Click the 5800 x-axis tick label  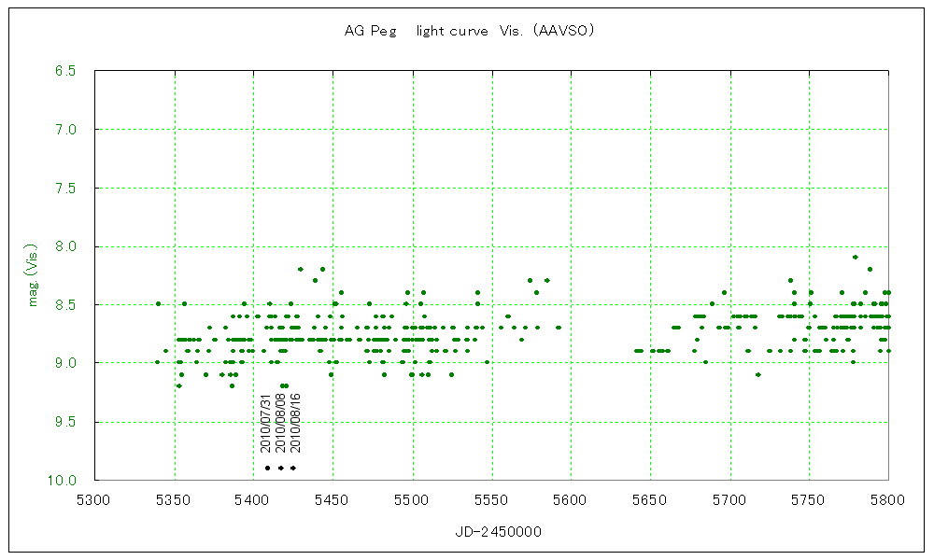[887, 499]
